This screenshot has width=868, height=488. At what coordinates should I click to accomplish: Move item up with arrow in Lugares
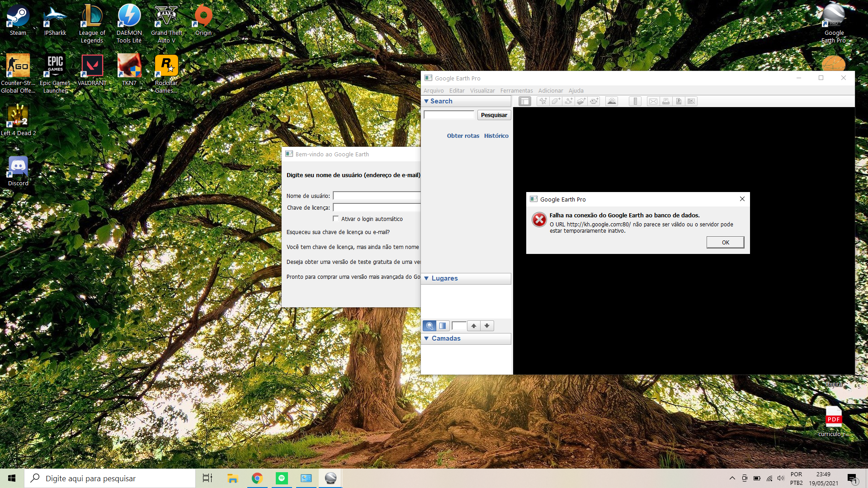pos(474,326)
